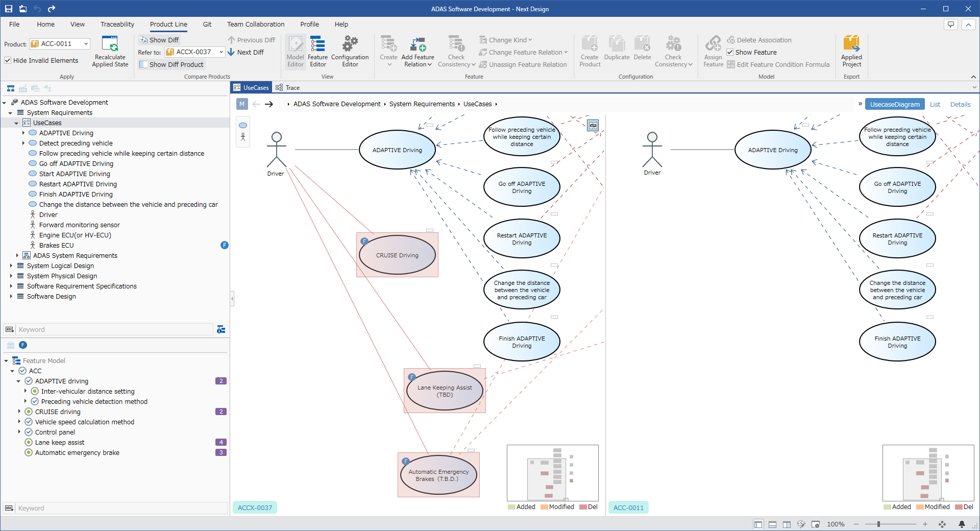Image resolution: width=980 pixels, height=531 pixels.
Task: Click Unassign Feature Relation
Action: 523,64
